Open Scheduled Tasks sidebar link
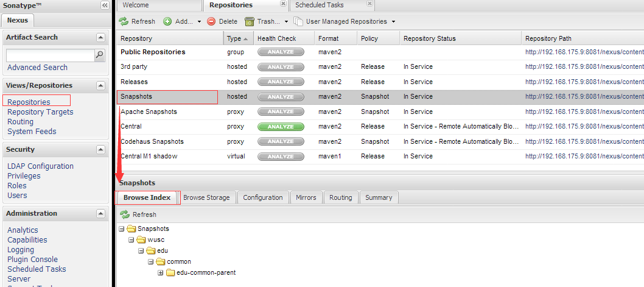The height and width of the screenshot is (287, 644). pos(37,269)
